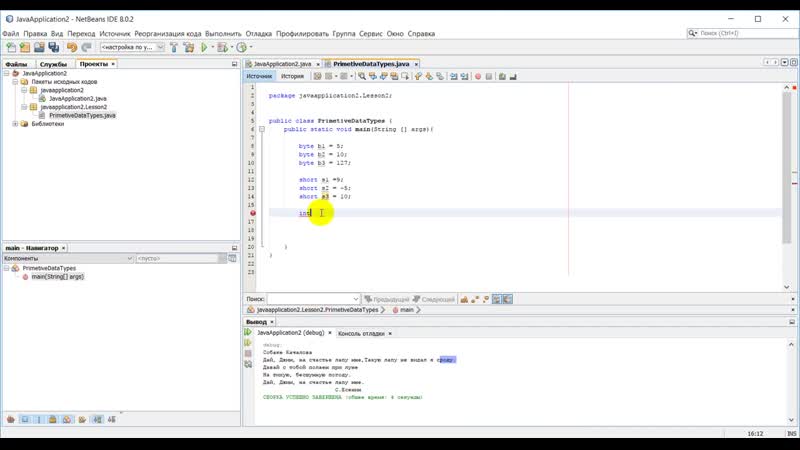Click Find Next Occurrence editor icon
Image resolution: width=800 pixels, height=450 pixels.
point(384,77)
